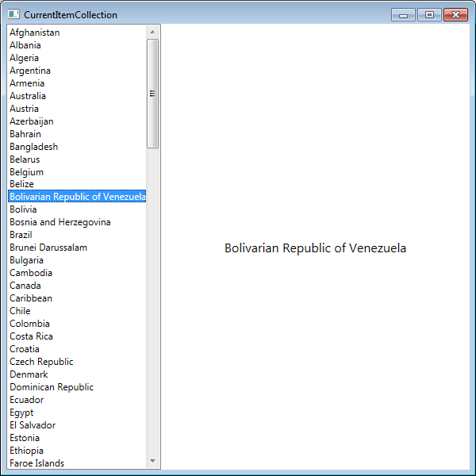Select Azerbaijan in the list
The height and width of the screenshot is (476, 476).
77,121
